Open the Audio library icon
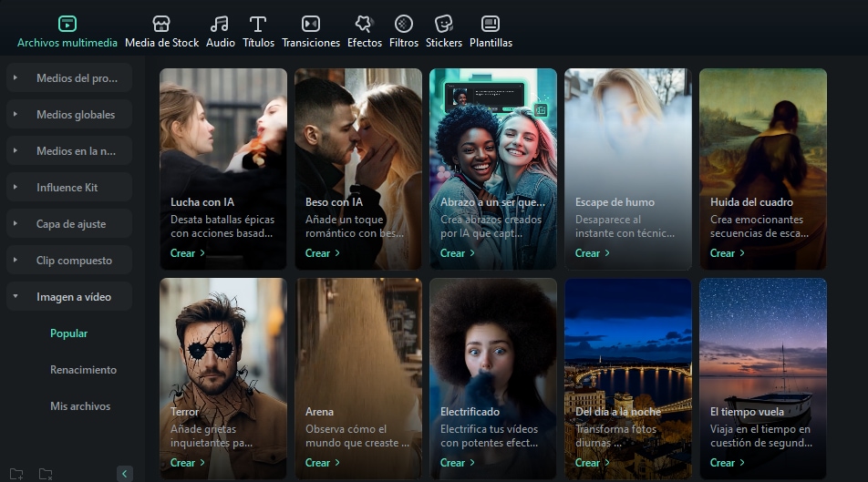Viewport: 868px width, 482px height. pyautogui.click(x=220, y=25)
